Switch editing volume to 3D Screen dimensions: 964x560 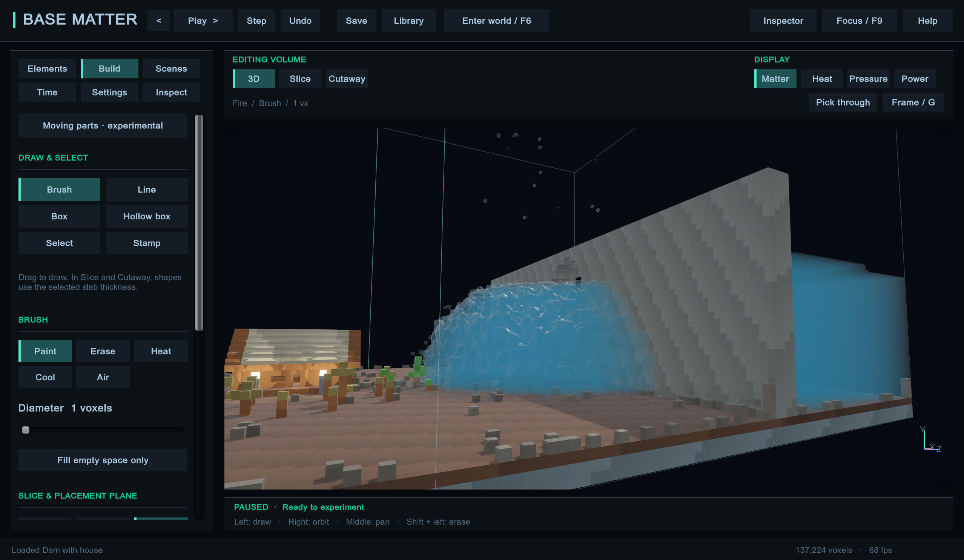point(253,79)
